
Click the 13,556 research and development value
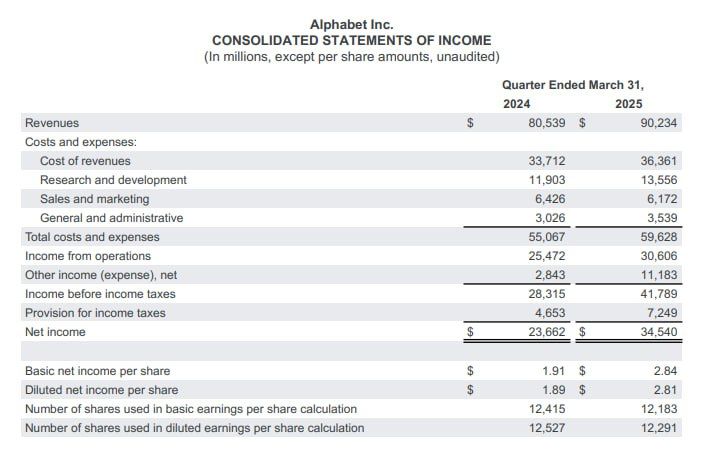click(x=658, y=180)
